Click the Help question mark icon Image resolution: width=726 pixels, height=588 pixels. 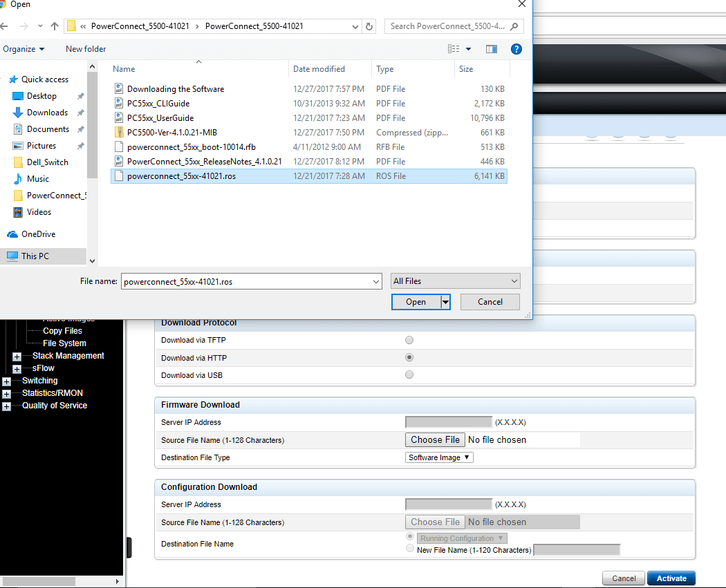coord(515,49)
